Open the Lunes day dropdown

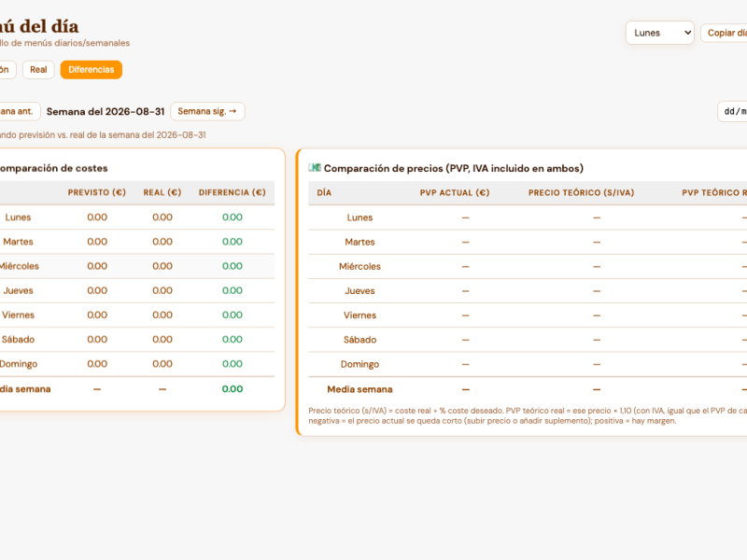pyautogui.click(x=660, y=33)
